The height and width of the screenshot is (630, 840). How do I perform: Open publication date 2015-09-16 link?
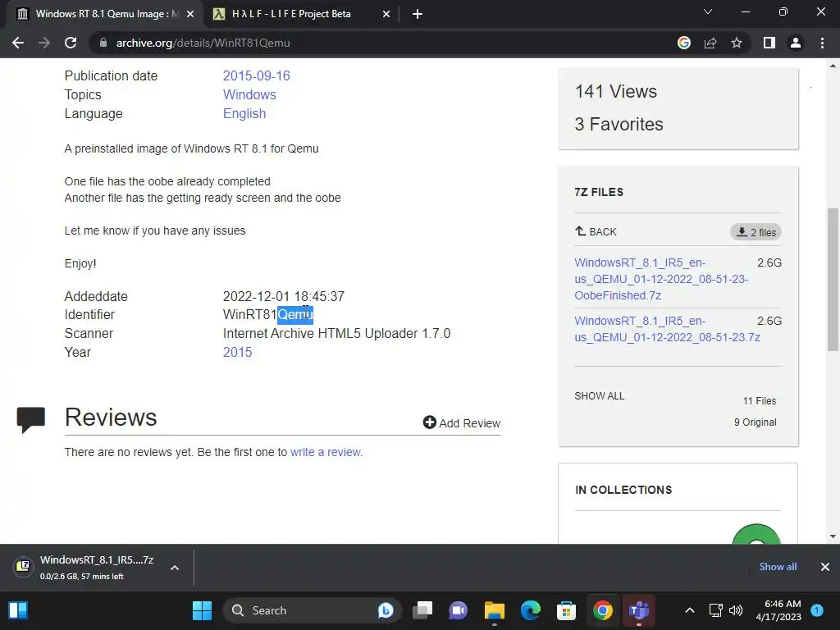coord(256,75)
